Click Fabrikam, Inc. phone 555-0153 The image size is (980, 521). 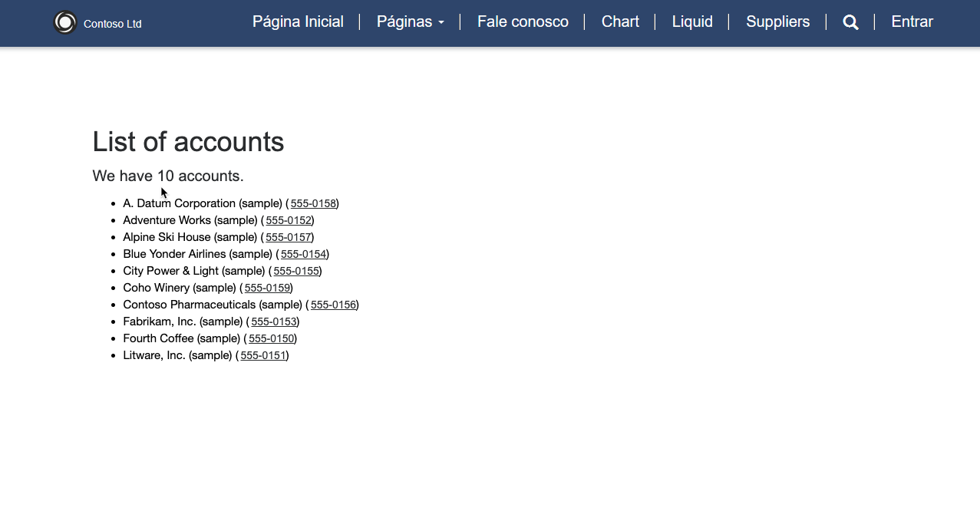point(274,322)
